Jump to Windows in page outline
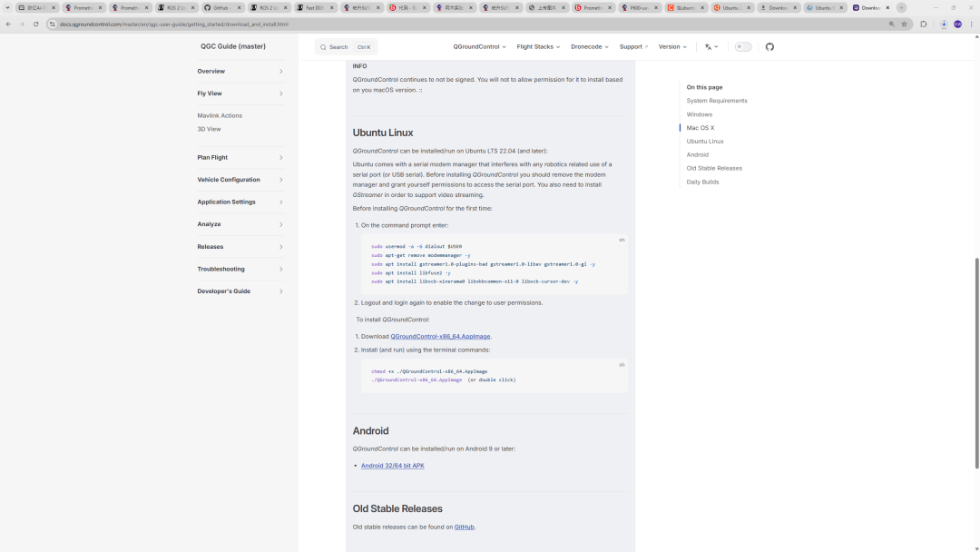The image size is (980, 552). tap(699, 114)
